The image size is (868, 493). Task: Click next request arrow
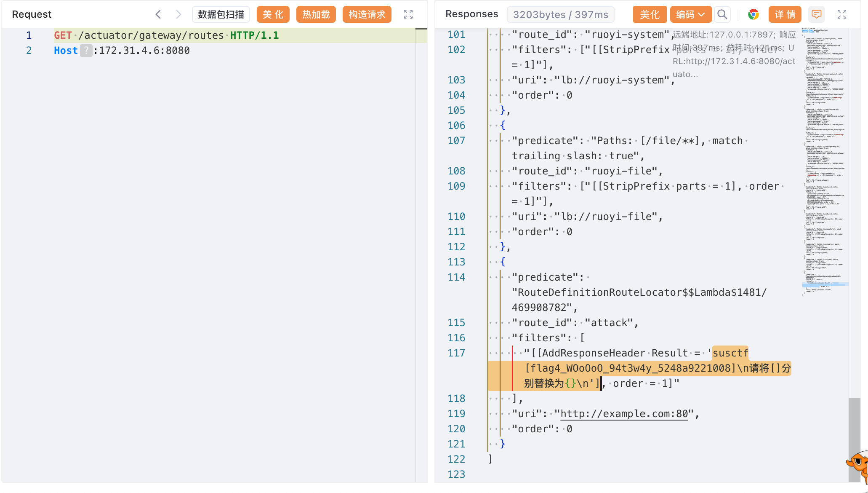178,14
